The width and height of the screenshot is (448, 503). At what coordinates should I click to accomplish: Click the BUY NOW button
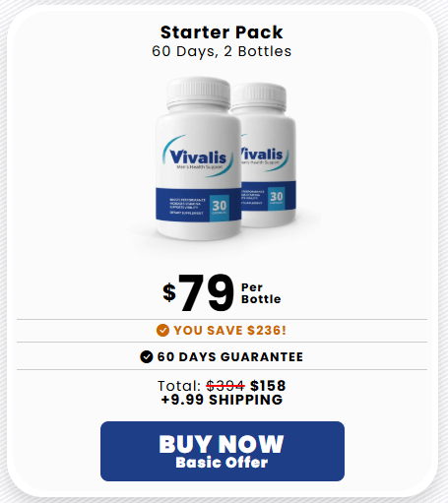point(223,451)
